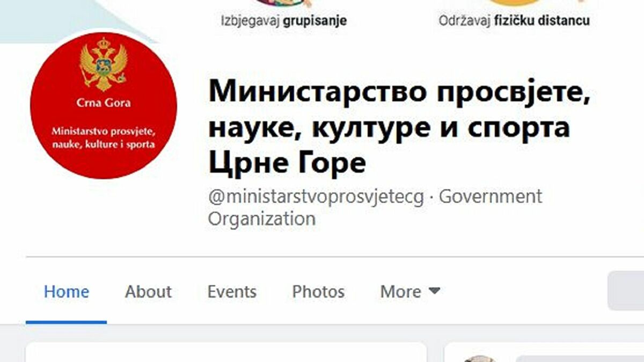Expand the More menu

pyautogui.click(x=411, y=292)
